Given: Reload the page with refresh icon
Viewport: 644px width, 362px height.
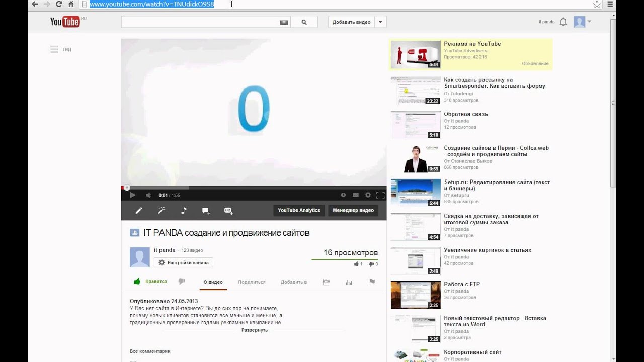Looking at the screenshot, I should tap(59, 4).
